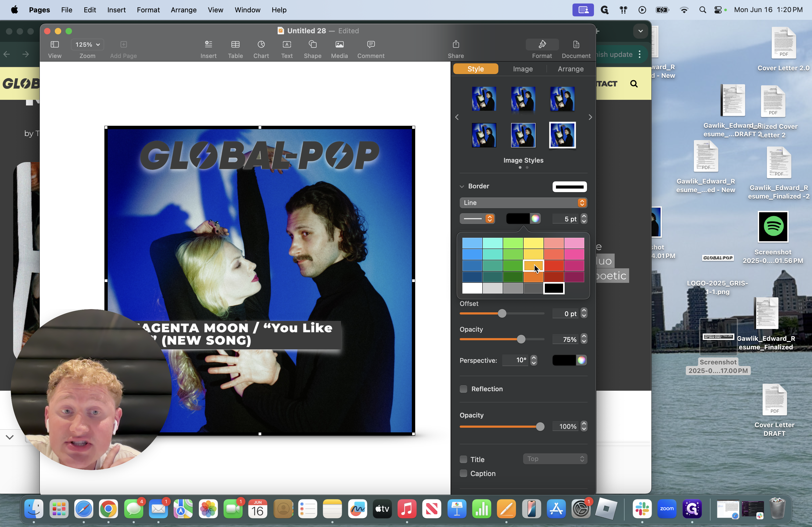Open the View sidebar toolbar icon
Screen dimensions: 812x527
coord(55,45)
